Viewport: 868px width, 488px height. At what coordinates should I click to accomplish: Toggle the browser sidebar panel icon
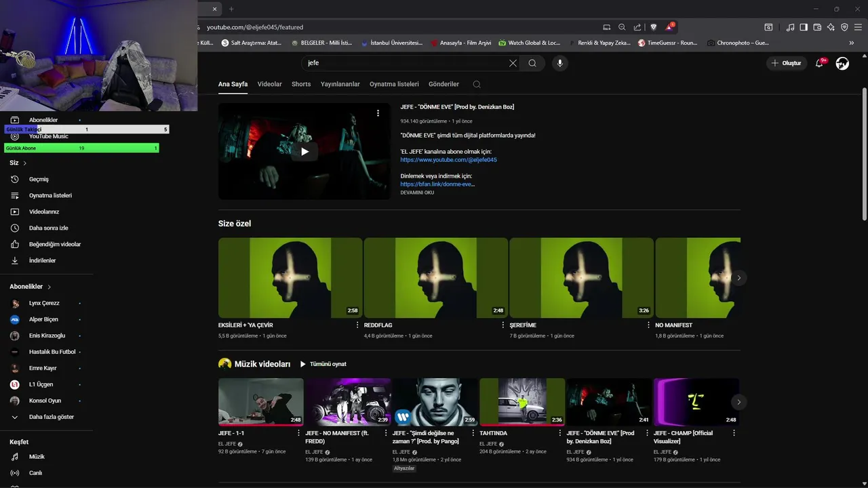point(804,27)
